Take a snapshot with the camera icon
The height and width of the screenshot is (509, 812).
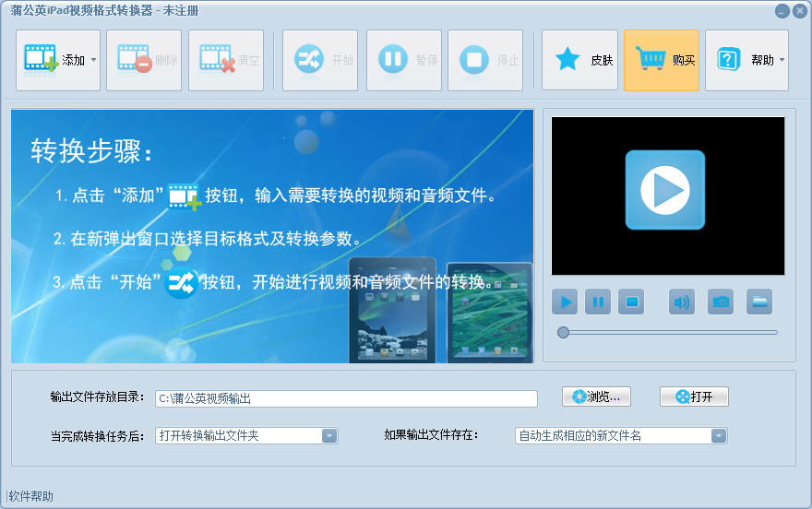721,302
